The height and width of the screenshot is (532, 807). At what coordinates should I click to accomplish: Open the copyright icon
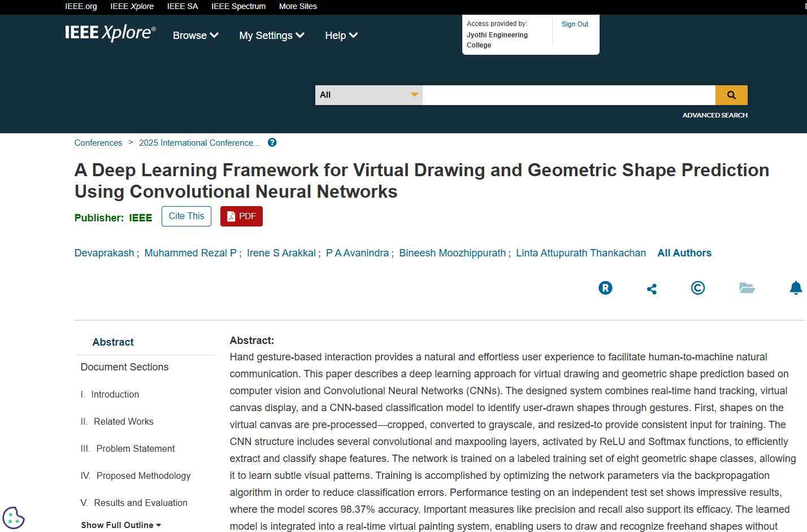(x=698, y=288)
